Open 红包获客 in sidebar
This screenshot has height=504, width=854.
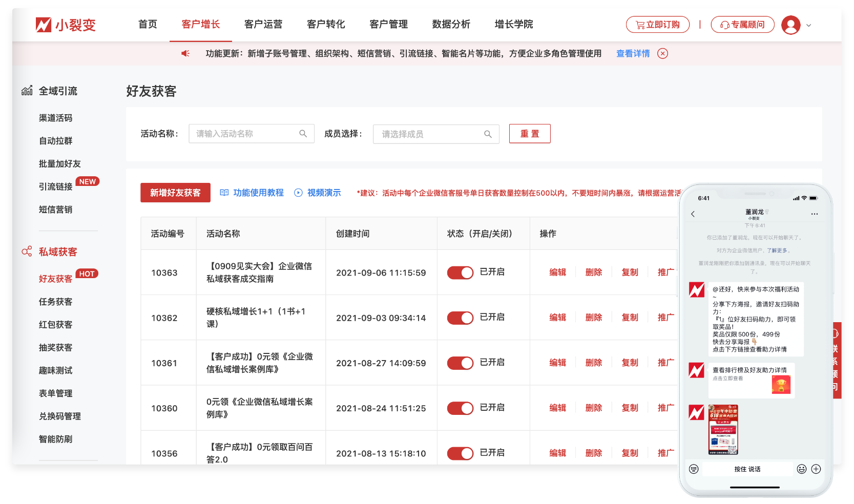(55, 325)
